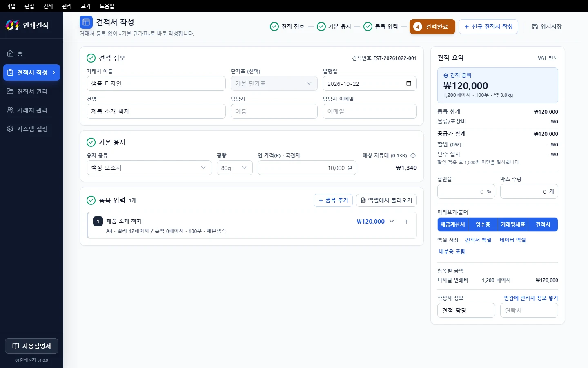Click the 임시저장 save icon button
This screenshot has width=588, height=368.
pyautogui.click(x=547, y=27)
